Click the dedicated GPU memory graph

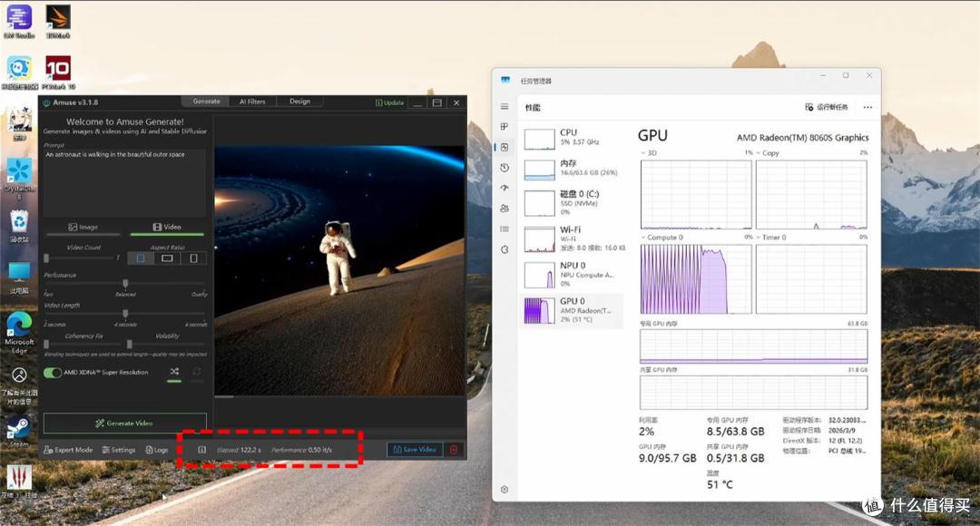click(754, 346)
